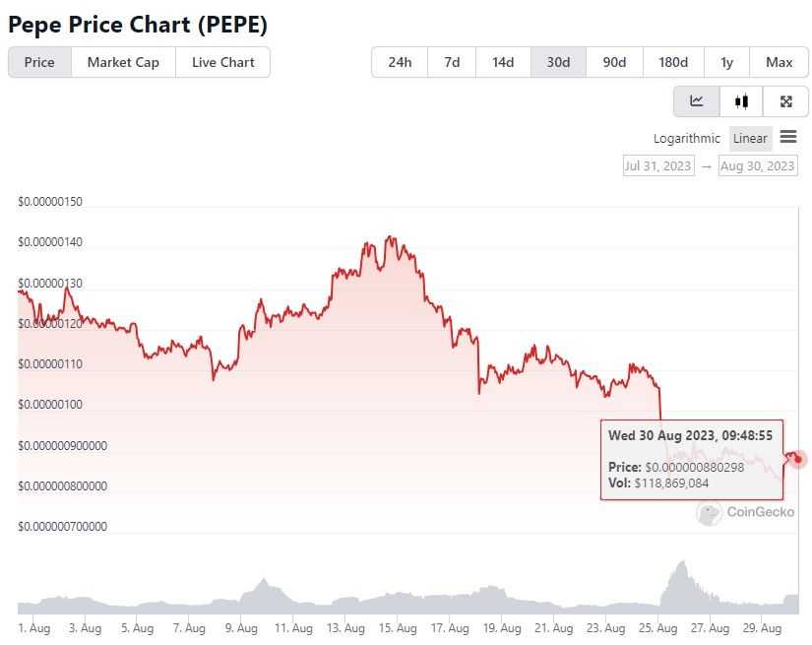Open the Live Chart tab

[x=222, y=62]
